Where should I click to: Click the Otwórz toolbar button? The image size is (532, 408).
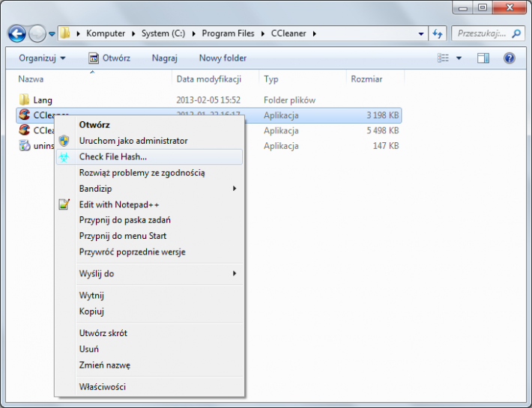tap(109, 58)
